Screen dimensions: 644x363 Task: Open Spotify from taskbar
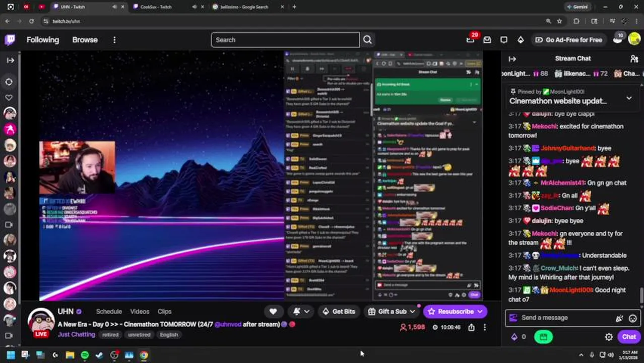85,355
